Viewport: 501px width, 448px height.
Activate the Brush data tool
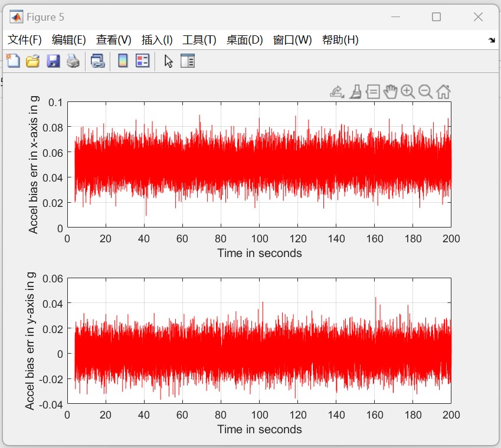(356, 92)
